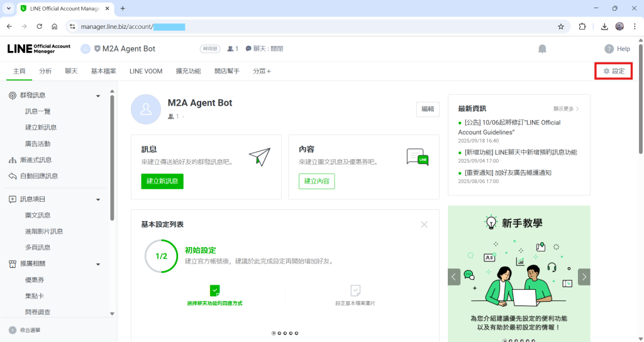The width and height of the screenshot is (644, 342).
Task: Click the 編輯 button
Action: (428, 109)
